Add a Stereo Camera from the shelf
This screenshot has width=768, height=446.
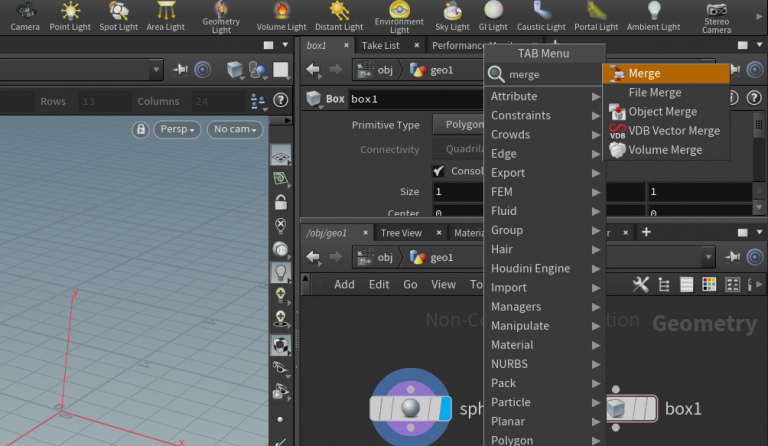point(717,18)
